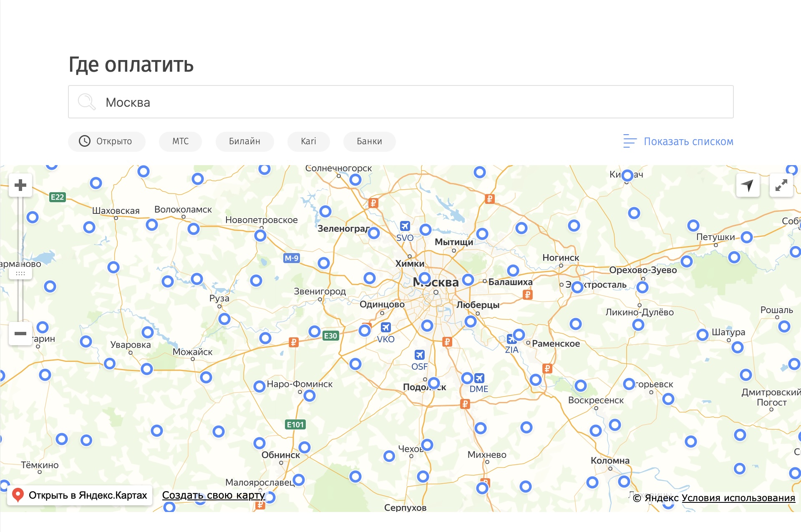The height and width of the screenshot is (532, 801).
Task: Click the Звенигород city label
Action: click(320, 291)
